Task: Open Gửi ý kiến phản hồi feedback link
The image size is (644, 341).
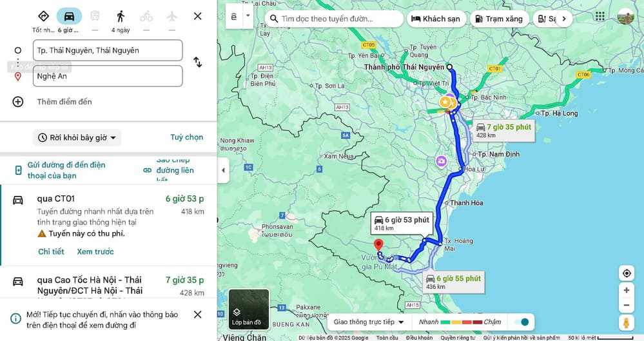Action: pos(522,338)
